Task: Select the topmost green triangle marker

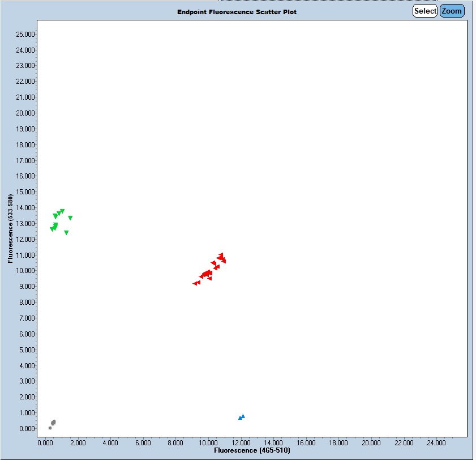Action: pos(62,211)
